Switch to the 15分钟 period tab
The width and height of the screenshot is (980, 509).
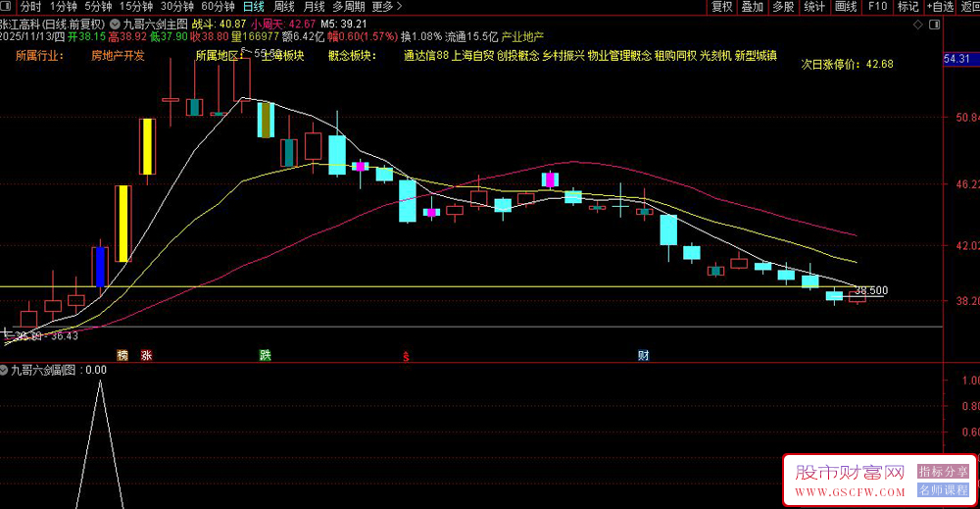pyautogui.click(x=135, y=6)
